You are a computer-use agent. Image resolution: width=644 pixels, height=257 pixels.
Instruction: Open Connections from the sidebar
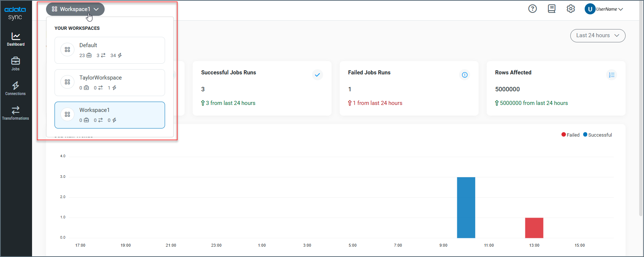pyautogui.click(x=15, y=88)
